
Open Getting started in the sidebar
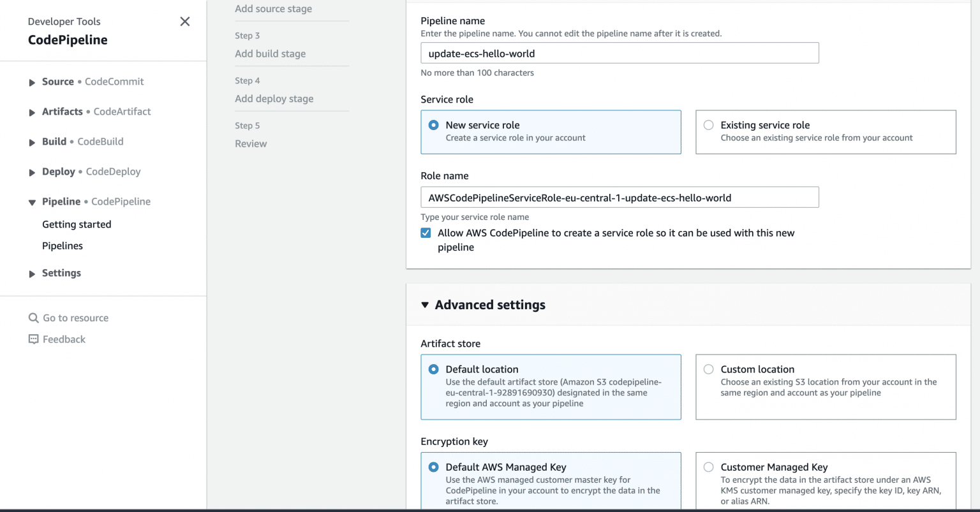point(77,224)
